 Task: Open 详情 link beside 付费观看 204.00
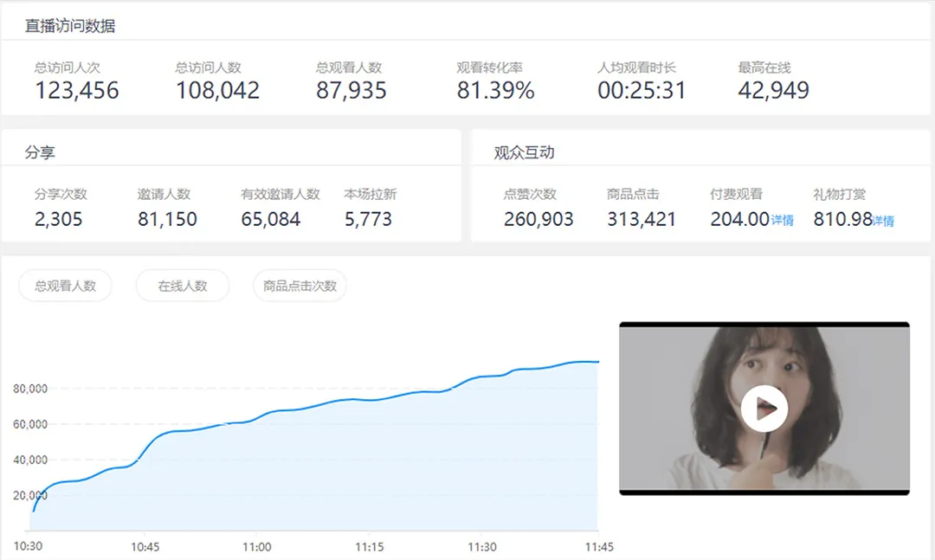pyautogui.click(x=783, y=221)
